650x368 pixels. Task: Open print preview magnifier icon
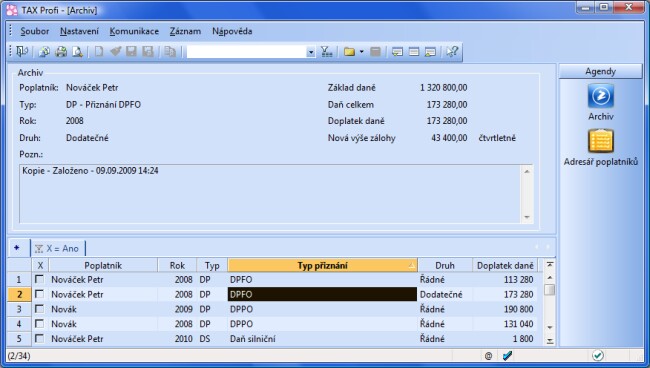(x=78, y=52)
